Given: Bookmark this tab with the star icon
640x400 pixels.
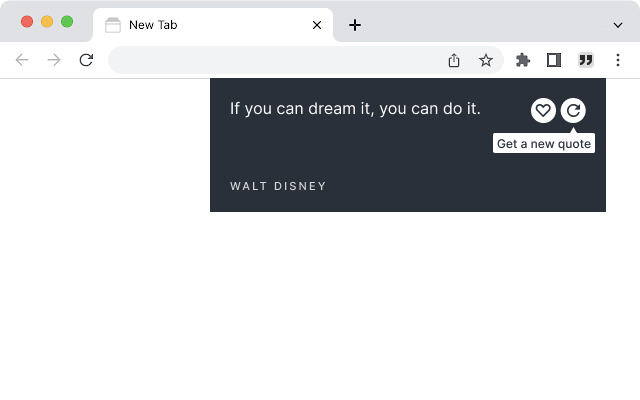Looking at the screenshot, I should click(486, 60).
